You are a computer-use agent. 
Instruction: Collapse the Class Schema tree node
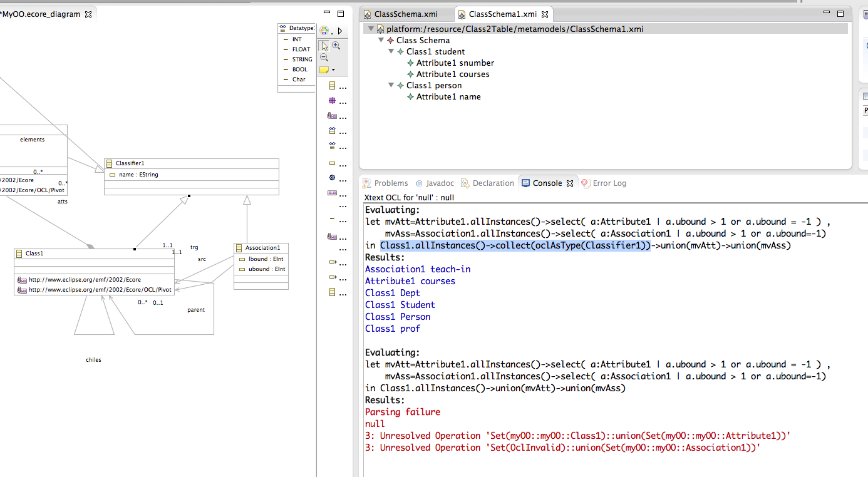[381, 41]
